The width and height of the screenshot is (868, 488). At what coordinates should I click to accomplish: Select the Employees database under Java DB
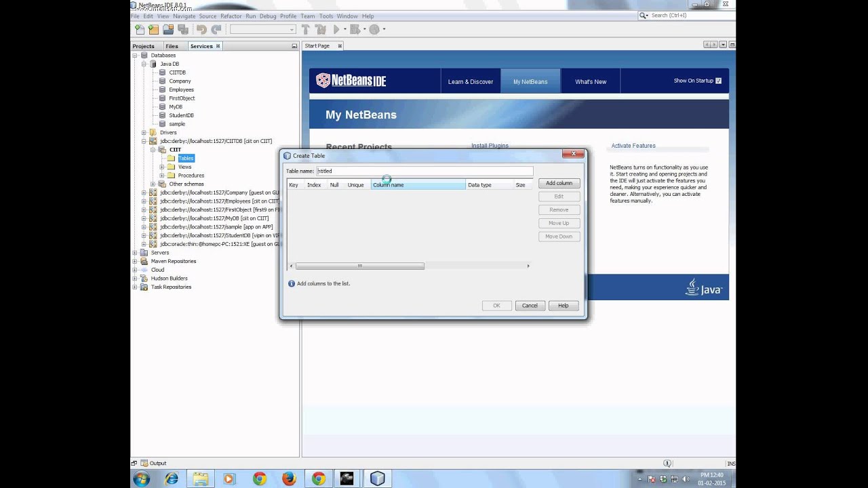[181, 89]
